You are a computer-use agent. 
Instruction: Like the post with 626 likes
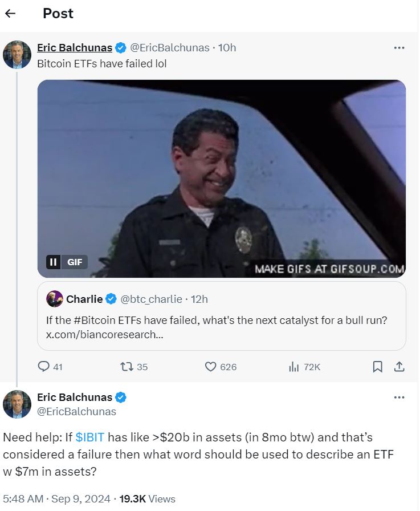(211, 367)
